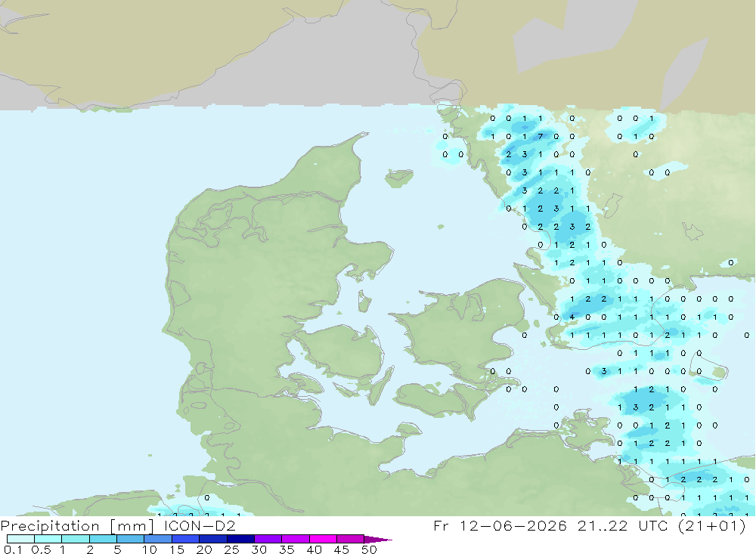Click the legend label '25'
Image resolution: width=756 pixels, height=554 pixels.
231,549
